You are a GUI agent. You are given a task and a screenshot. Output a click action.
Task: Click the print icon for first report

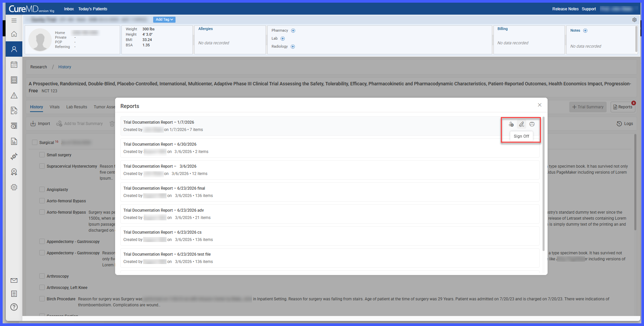tap(532, 124)
